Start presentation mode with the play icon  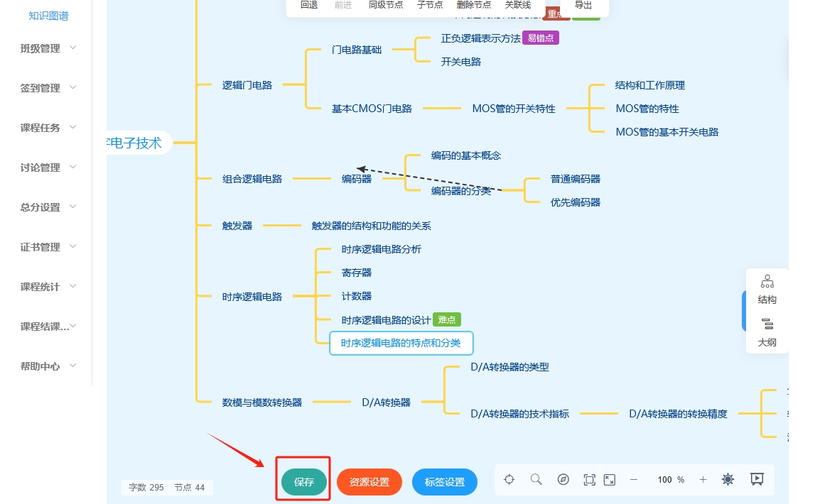point(757,480)
